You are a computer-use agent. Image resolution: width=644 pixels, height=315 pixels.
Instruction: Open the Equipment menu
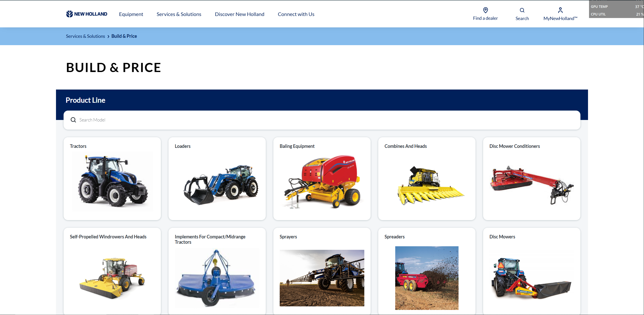click(131, 14)
